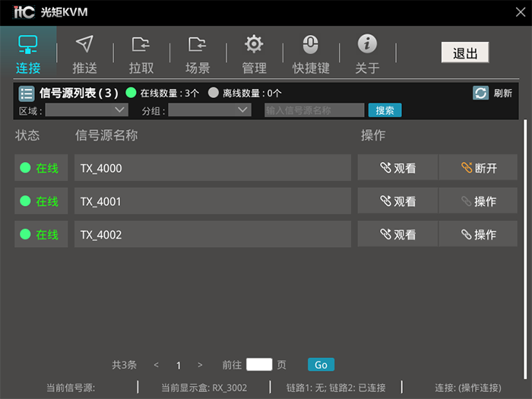Open the 快捷键 hotkeys tab
This screenshot has width=532, height=399.
(311, 54)
